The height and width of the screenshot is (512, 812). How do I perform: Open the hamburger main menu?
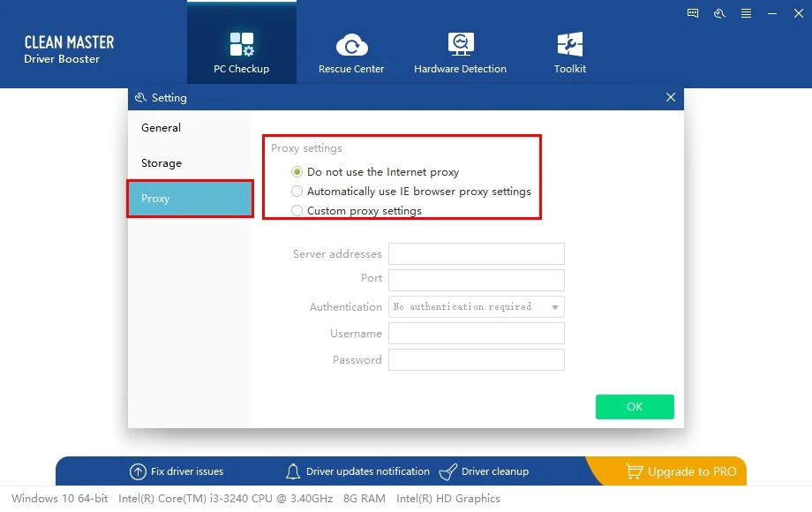746,13
